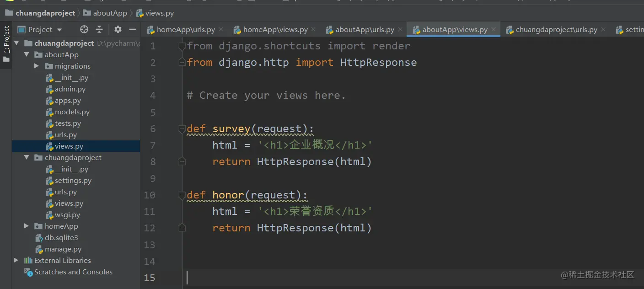
Task: Toggle fold marker for survey function
Action: pyautogui.click(x=182, y=129)
